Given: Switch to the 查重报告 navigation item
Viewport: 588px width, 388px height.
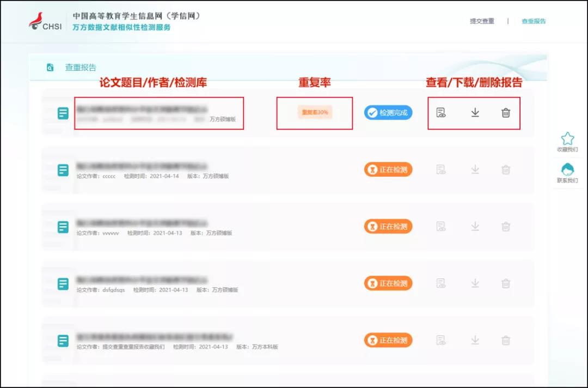Looking at the screenshot, I should (533, 21).
